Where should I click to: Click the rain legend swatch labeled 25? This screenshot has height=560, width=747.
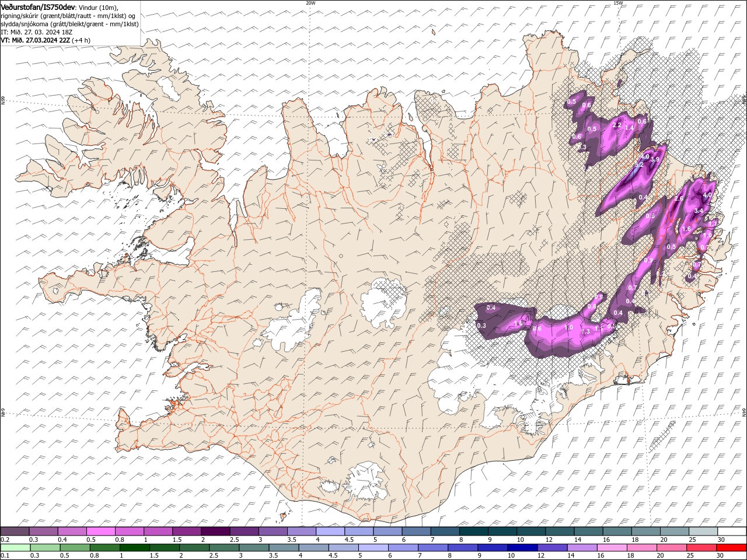(701, 548)
